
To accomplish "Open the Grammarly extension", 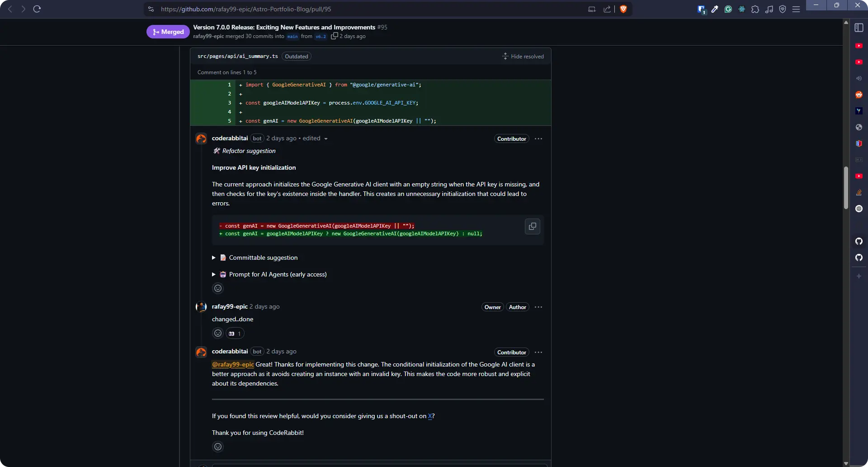I will 728,9.
